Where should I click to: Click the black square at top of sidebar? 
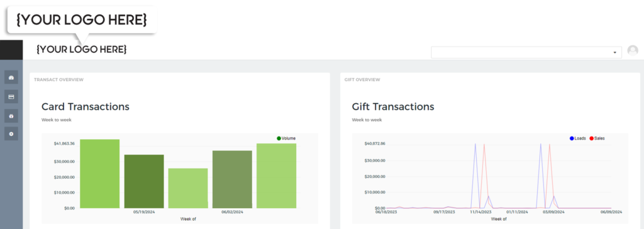(x=11, y=50)
